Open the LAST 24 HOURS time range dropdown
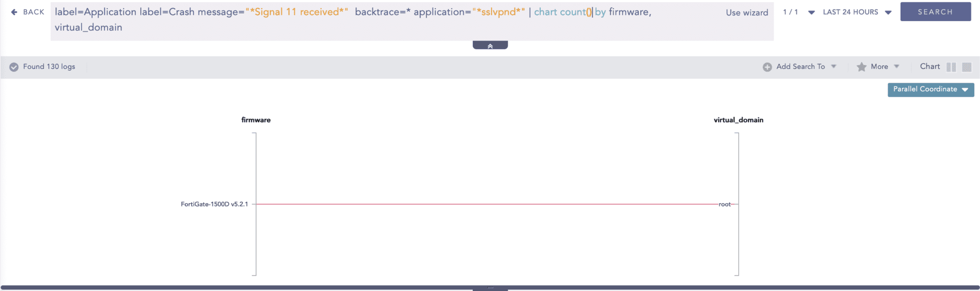The height and width of the screenshot is (291, 980). point(857,12)
